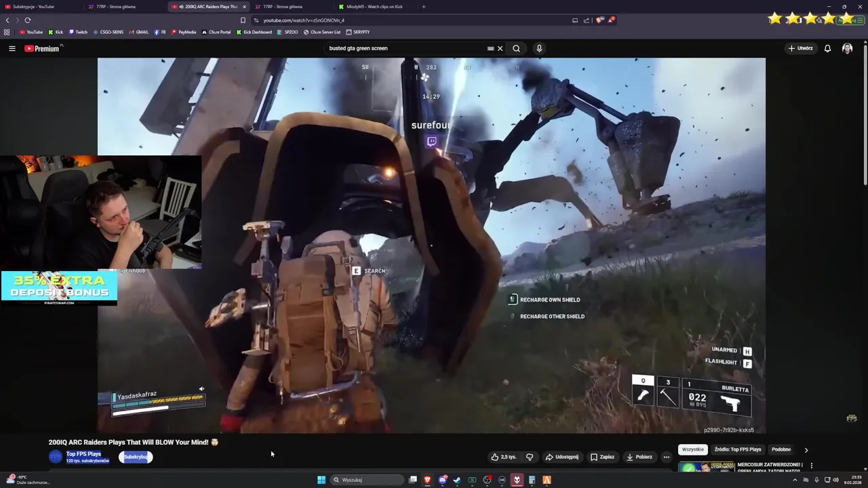Open Steam from the taskbar
The width and height of the screenshot is (868, 488).
tap(457, 480)
